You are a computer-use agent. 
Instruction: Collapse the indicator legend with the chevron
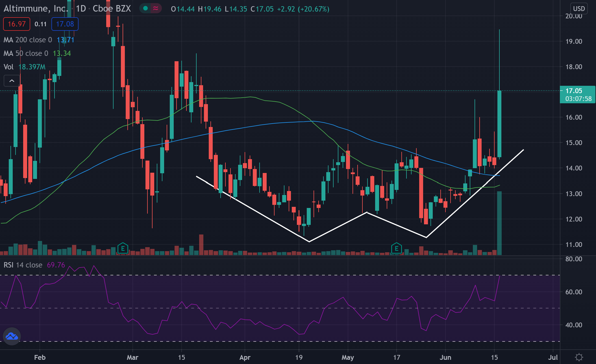[12, 81]
